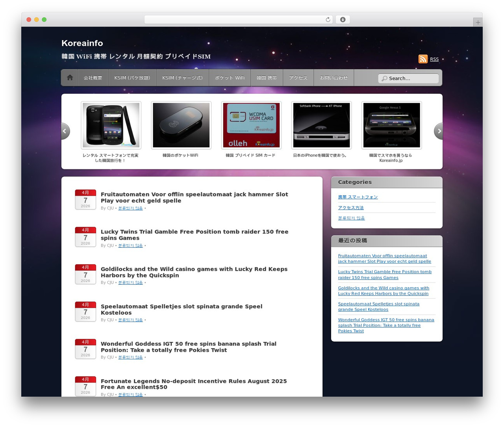Open carousel caption 韓国のポケットWiFi

point(180,155)
